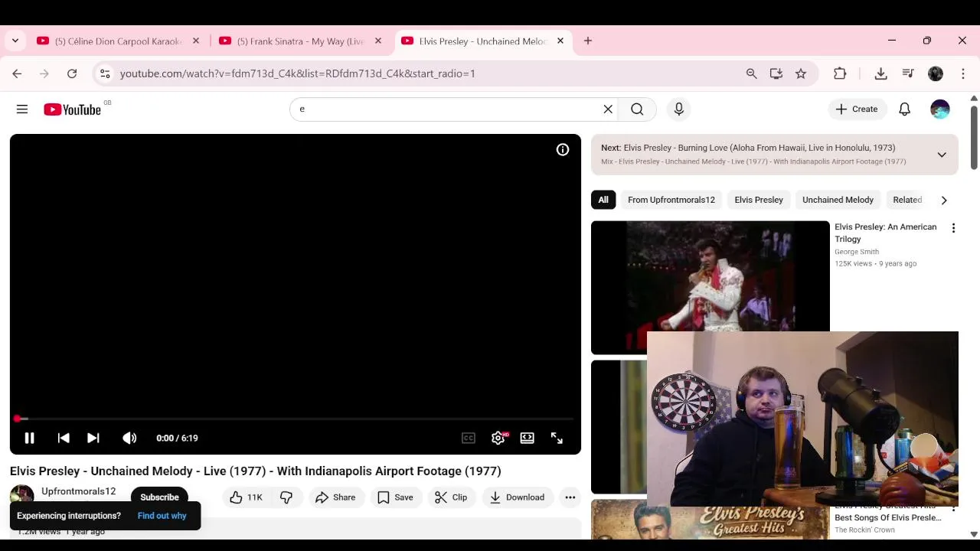Viewport: 980px width, 551px height.
Task: Select Elvis Presley filter chip
Action: click(759, 200)
